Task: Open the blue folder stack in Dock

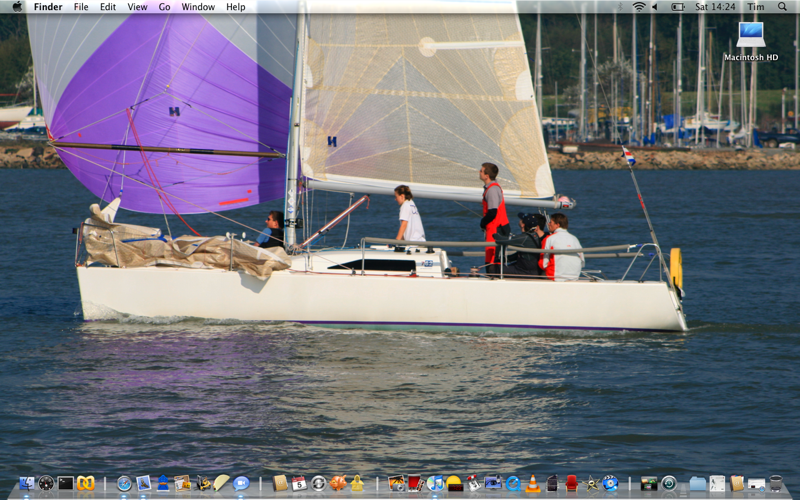Action: (697, 483)
